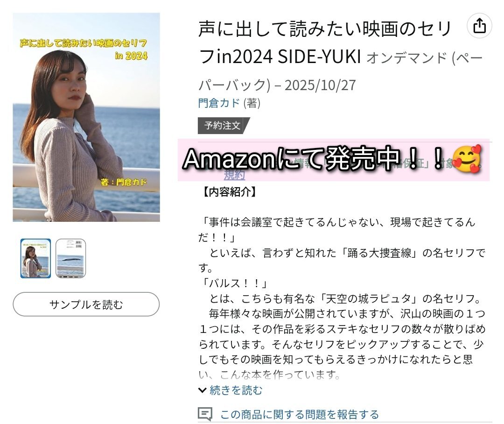504x424 pixels.
Task: Select the back cover thumbnail
Action: pyautogui.click(x=71, y=258)
